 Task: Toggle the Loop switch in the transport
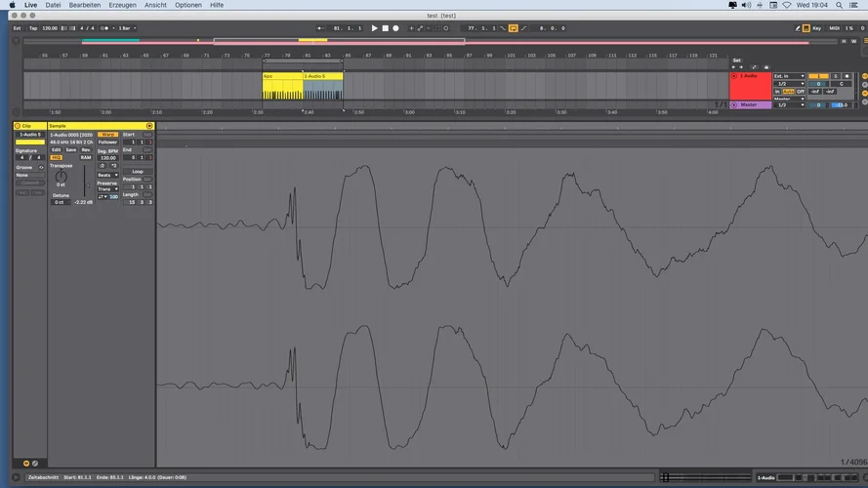[x=514, y=28]
